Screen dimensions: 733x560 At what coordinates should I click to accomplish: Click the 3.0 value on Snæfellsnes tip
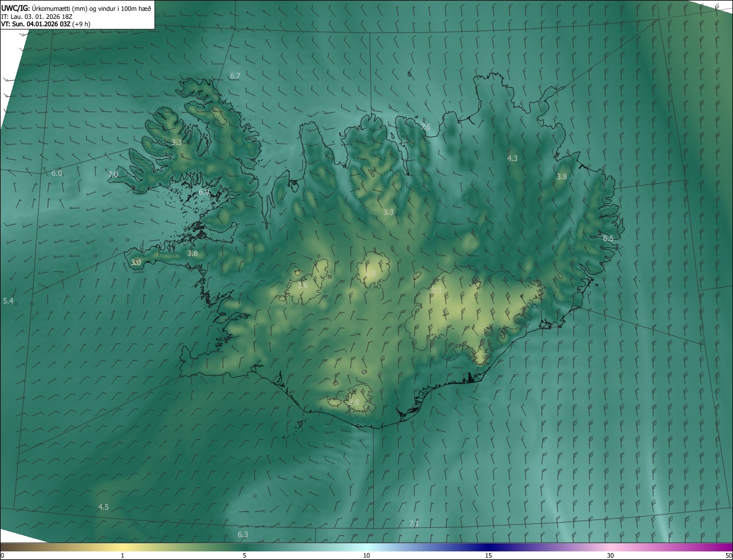point(136,262)
